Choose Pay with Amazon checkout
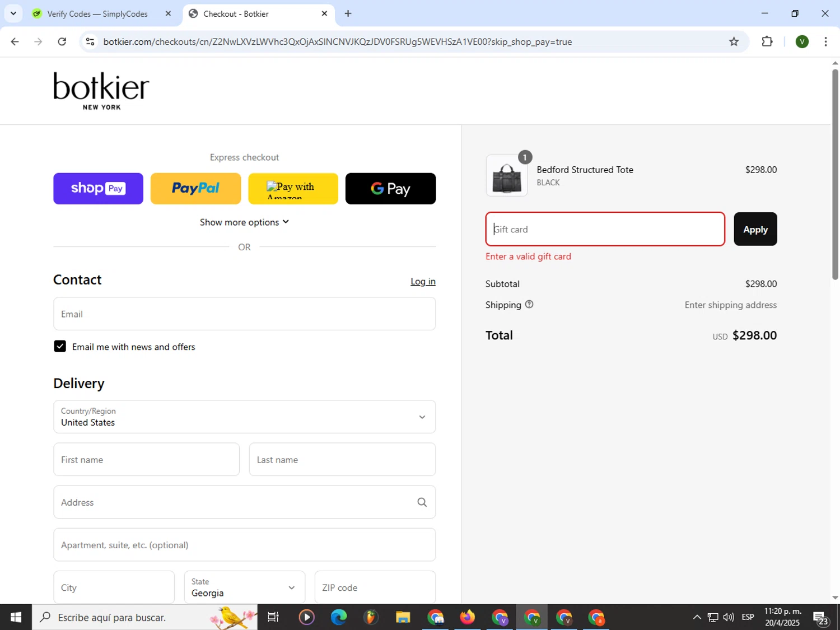The height and width of the screenshot is (630, 840). click(x=293, y=189)
